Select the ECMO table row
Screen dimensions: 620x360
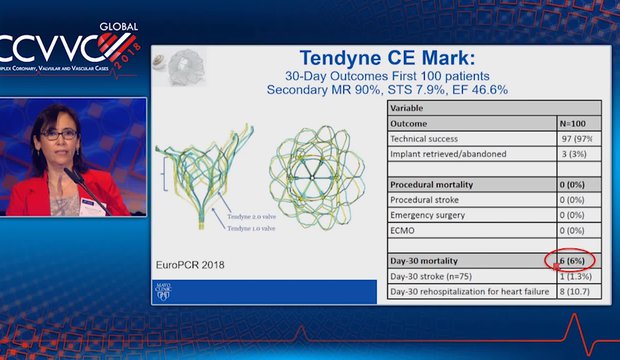click(494, 231)
